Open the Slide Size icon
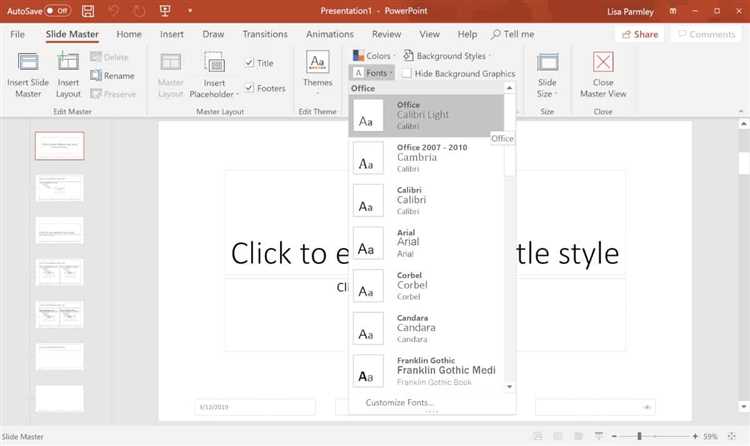750x446 pixels. pyautogui.click(x=547, y=63)
